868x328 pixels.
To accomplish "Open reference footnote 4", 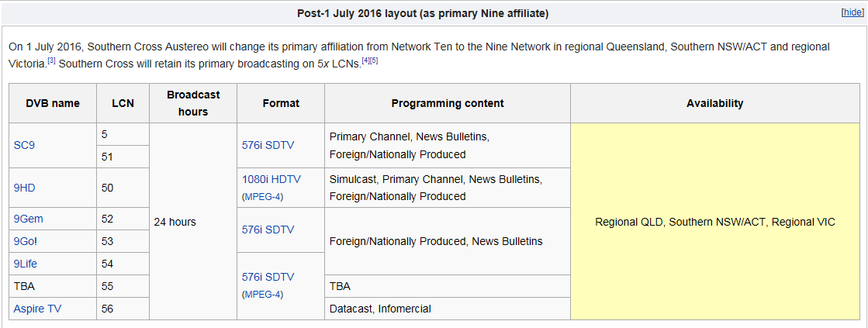I will 365,60.
